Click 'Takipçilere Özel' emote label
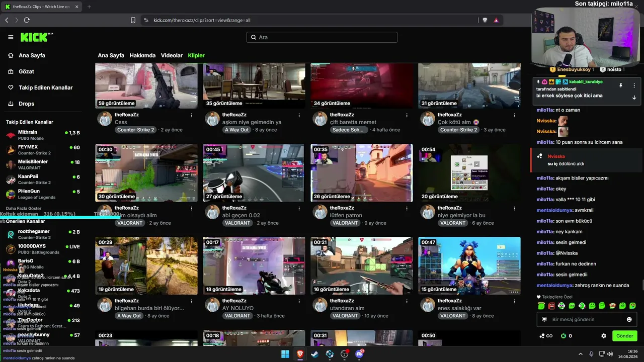The image size is (644, 362). pos(557,297)
